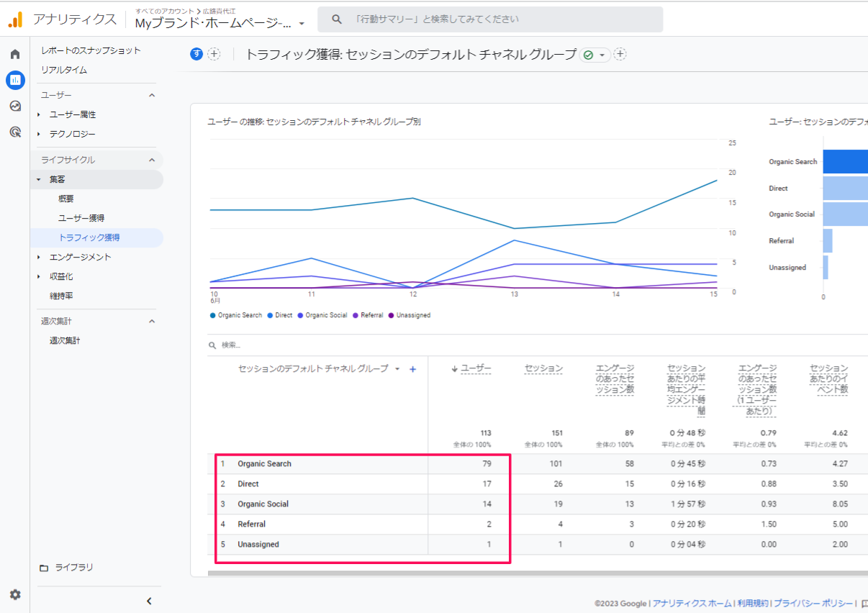
Task: Click the Home icon in left rail
Action: [x=15, y=55]
